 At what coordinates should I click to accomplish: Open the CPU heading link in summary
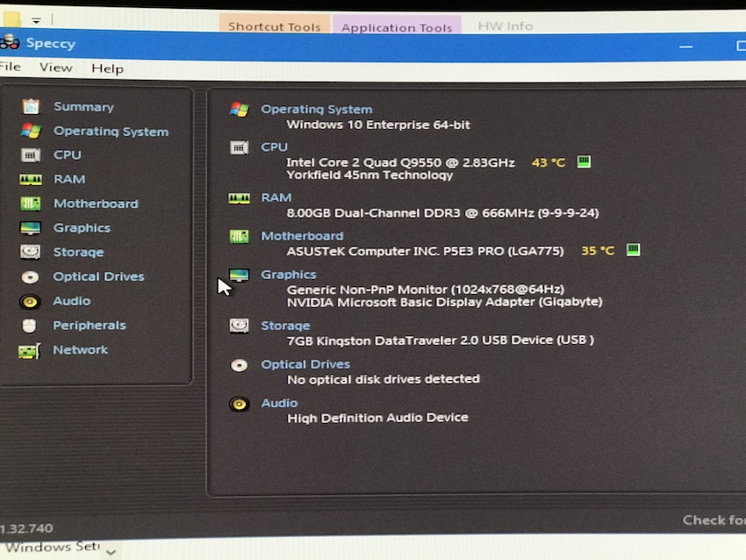tap(274, 147)
